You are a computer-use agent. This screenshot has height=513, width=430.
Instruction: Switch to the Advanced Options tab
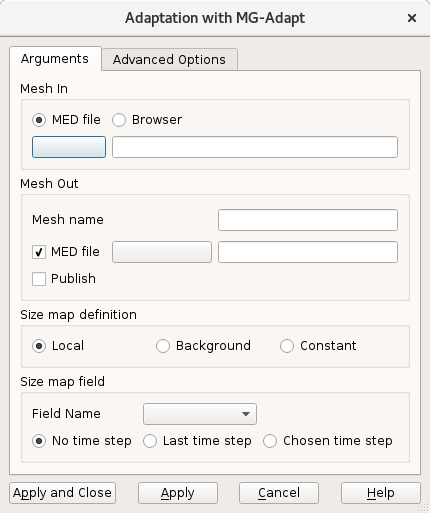click(169, 60)
